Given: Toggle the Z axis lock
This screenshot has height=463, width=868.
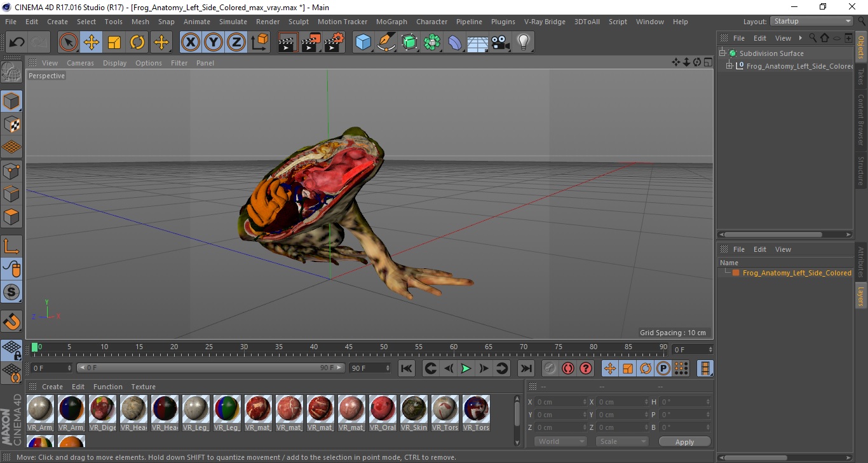Looking at the screenshot, I should 236,43.
